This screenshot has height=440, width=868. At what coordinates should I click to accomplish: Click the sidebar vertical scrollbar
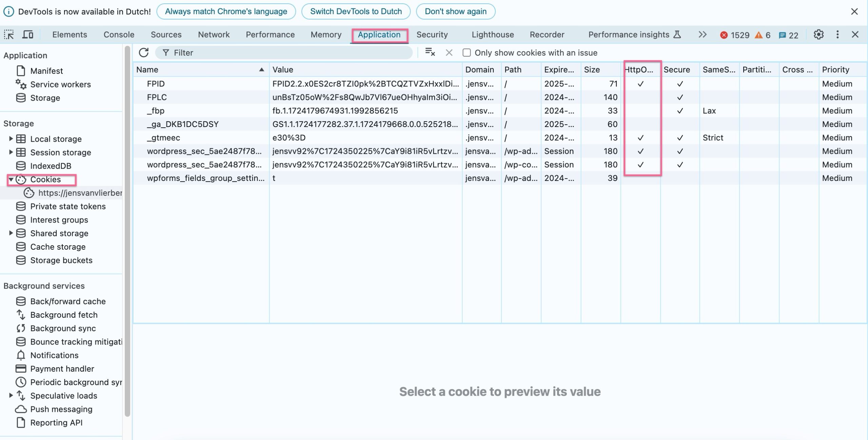coord(127,230)
